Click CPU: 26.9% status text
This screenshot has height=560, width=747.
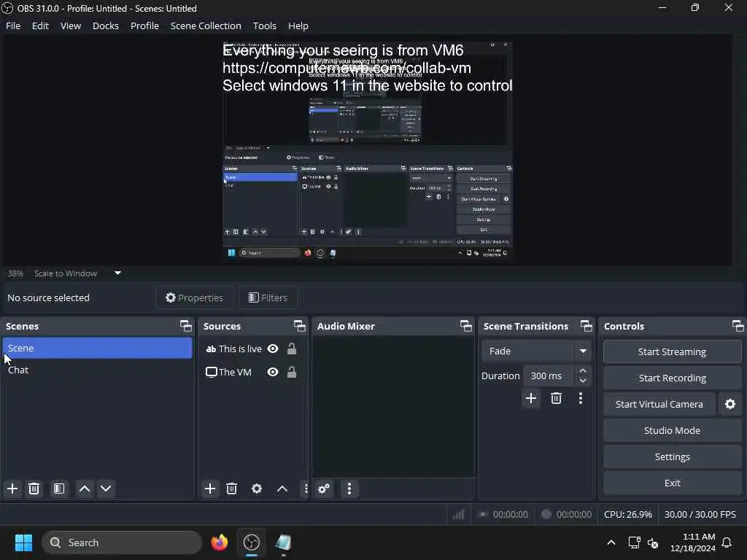(628, 514)
